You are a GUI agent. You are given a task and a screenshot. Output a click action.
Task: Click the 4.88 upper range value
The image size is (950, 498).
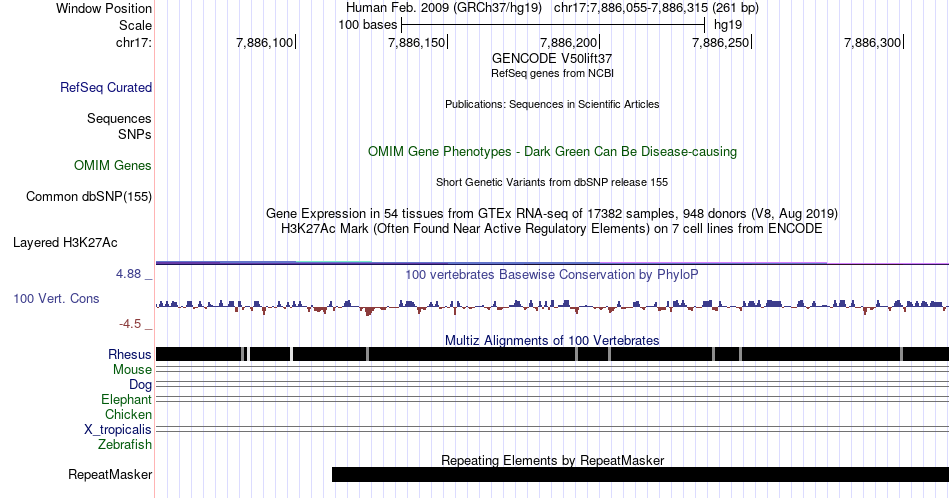128,274
